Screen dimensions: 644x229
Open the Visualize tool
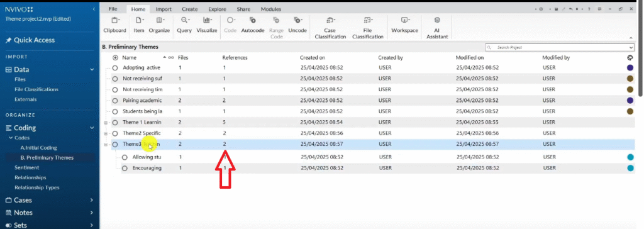(x=206, y=25)
